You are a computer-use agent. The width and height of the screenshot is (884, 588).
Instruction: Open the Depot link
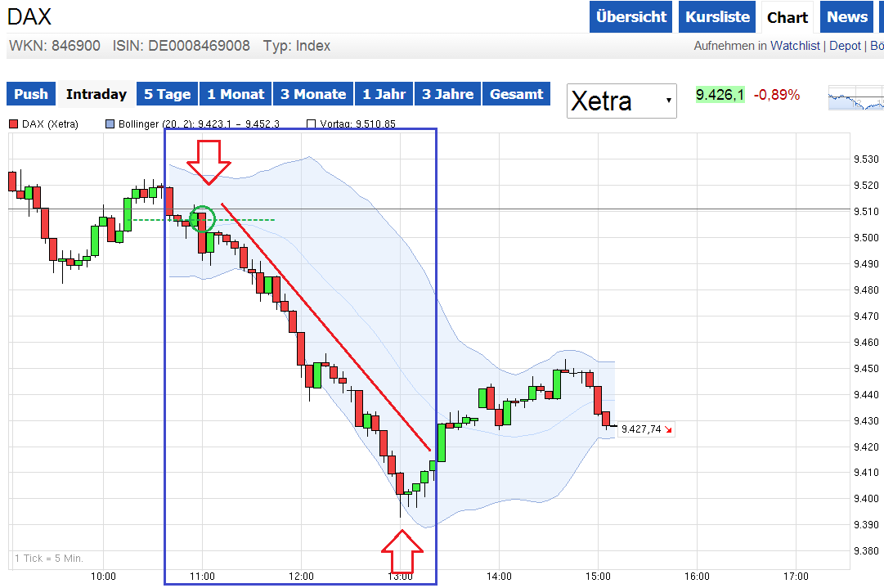(845, 46)
